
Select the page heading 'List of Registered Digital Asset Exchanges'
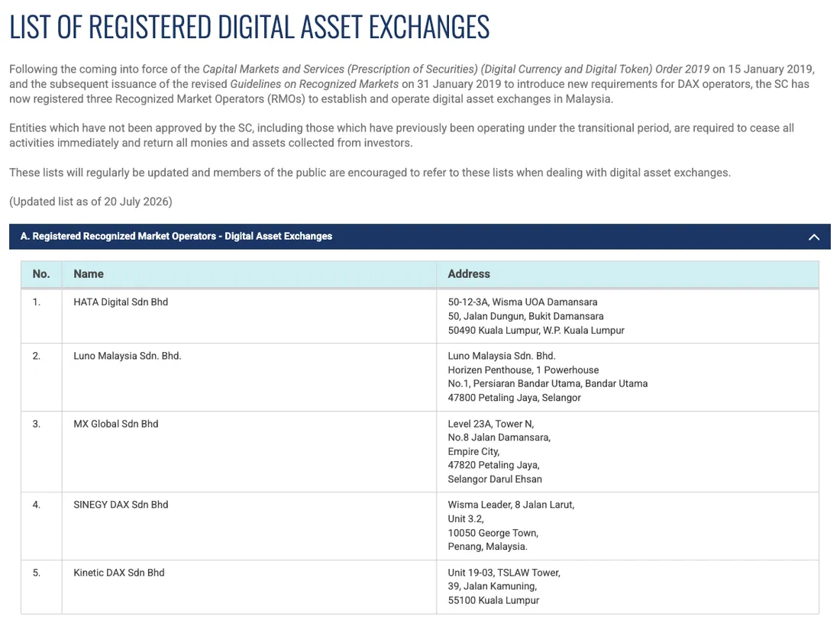pyautogui.click(x=250, y=27)
